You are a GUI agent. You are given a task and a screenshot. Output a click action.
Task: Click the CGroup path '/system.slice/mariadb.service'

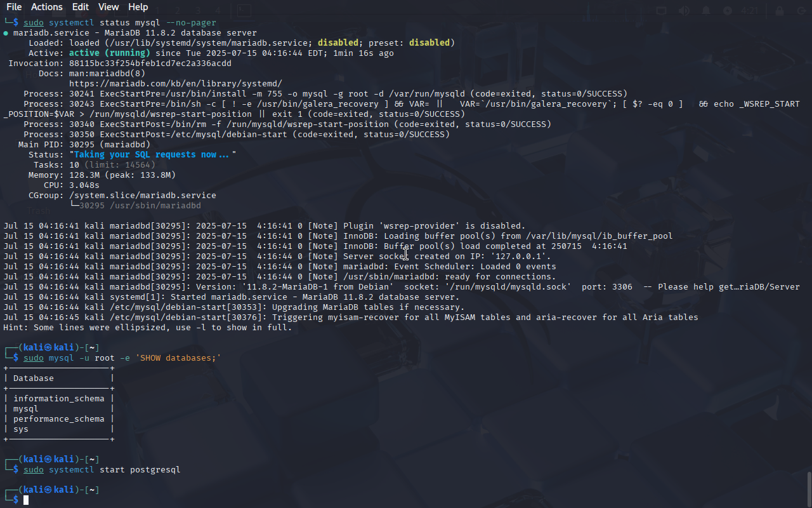(143, 196)
